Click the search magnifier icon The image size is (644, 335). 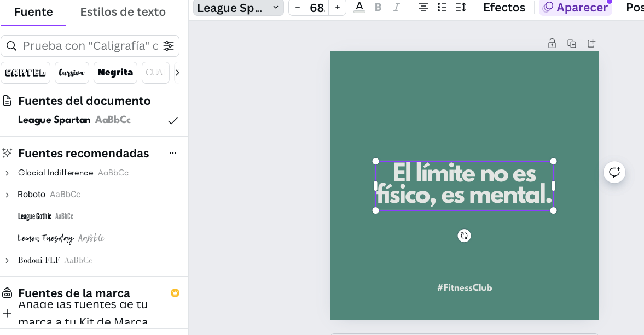11,46
